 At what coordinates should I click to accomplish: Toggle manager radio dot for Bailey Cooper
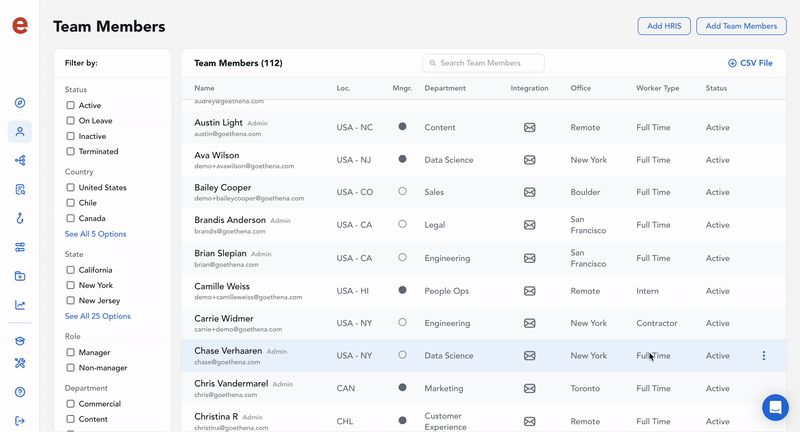click(x=402, y=191)
